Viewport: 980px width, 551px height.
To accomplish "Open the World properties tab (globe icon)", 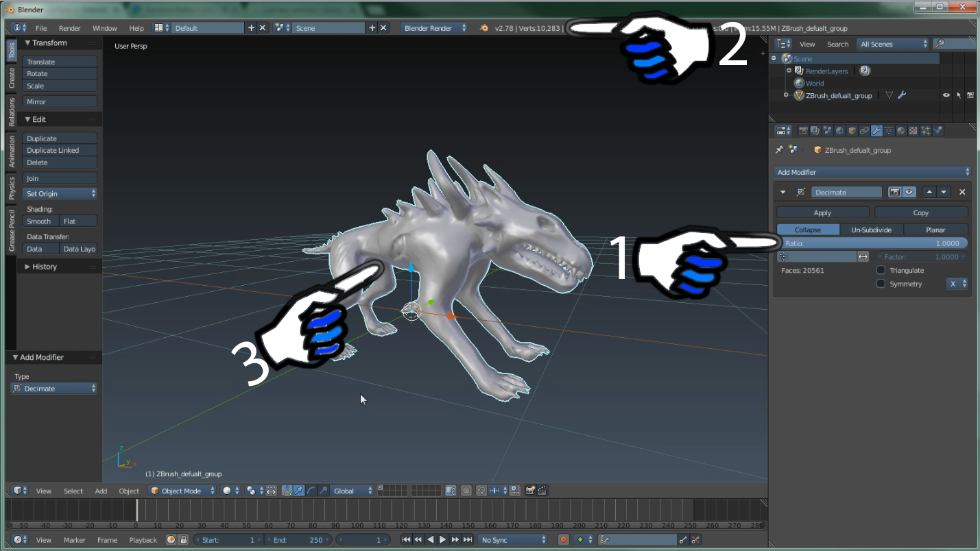I will pyautogui.click(x=839, y=130).
